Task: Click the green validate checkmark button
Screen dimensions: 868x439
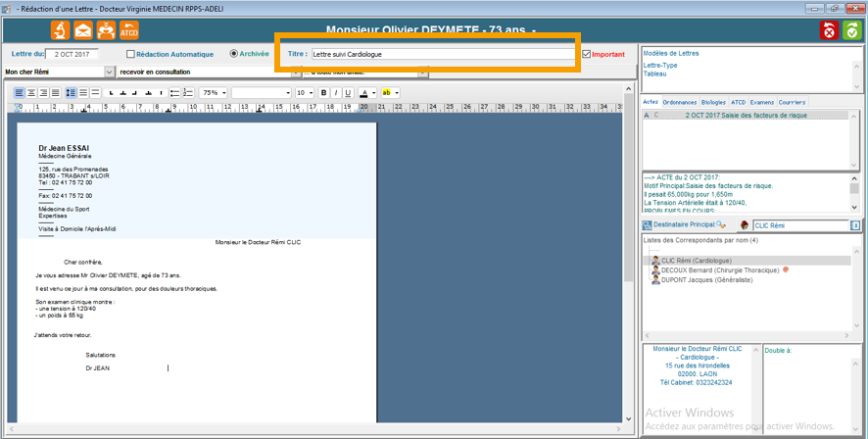Action: (850, 30)
